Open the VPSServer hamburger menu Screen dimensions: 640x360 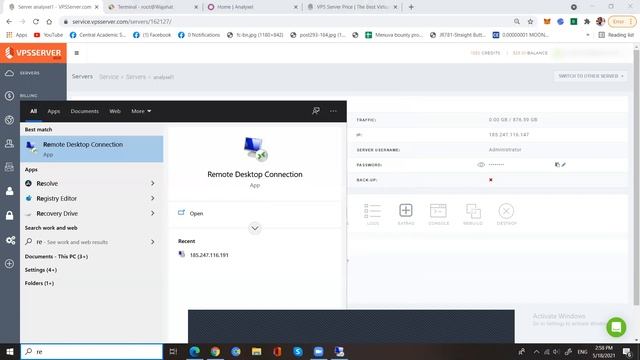[77, 53]
